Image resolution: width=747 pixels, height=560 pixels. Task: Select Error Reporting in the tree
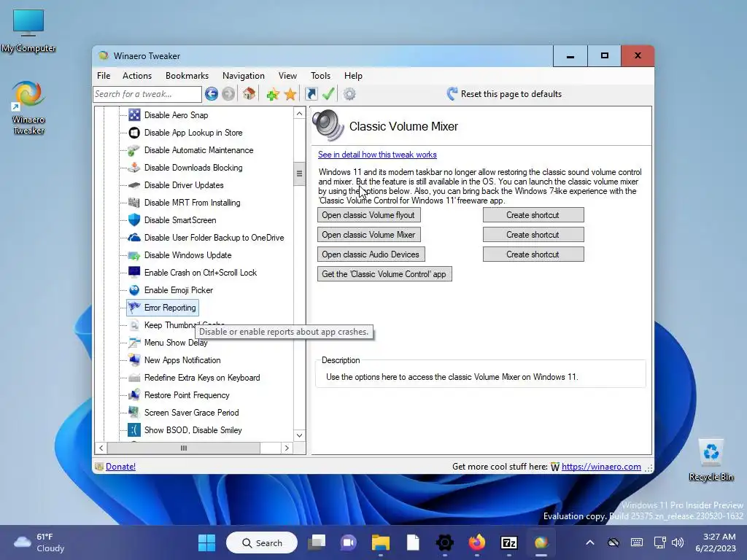click(x=163, y=308)
